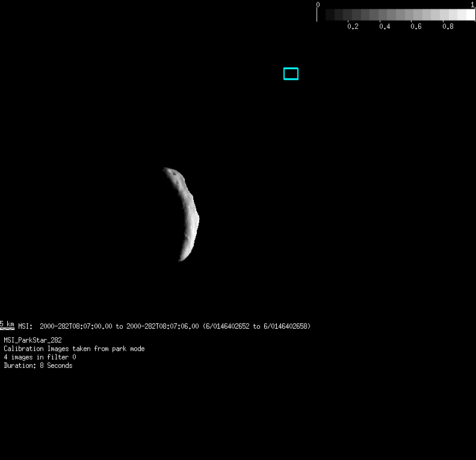Click the 'Calibration Images taken from park mode' text

[74, 349]
